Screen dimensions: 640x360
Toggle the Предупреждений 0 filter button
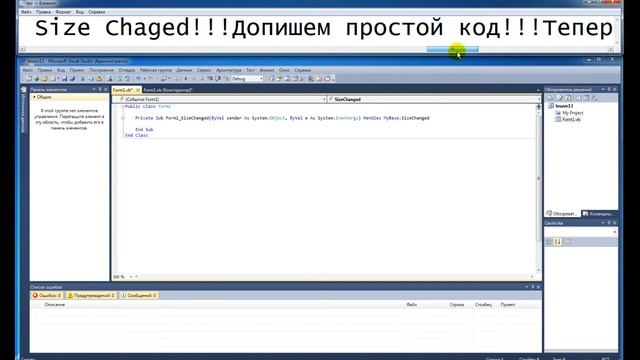(x=91, y=295)
